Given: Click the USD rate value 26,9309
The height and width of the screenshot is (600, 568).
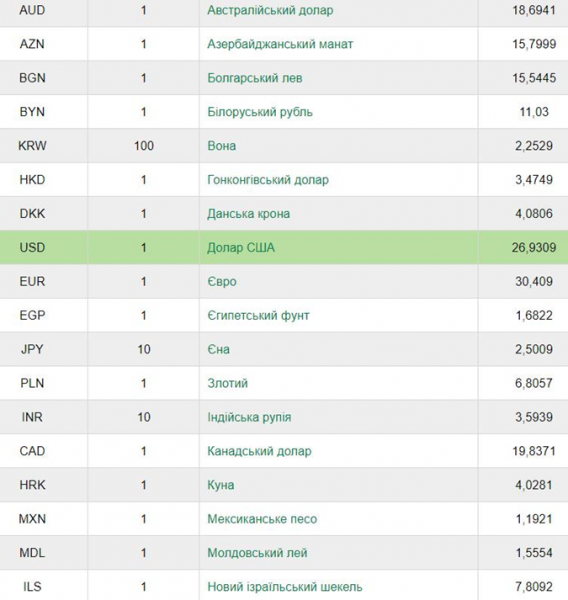Looking at the screenshot, I should tap(534, 248).
